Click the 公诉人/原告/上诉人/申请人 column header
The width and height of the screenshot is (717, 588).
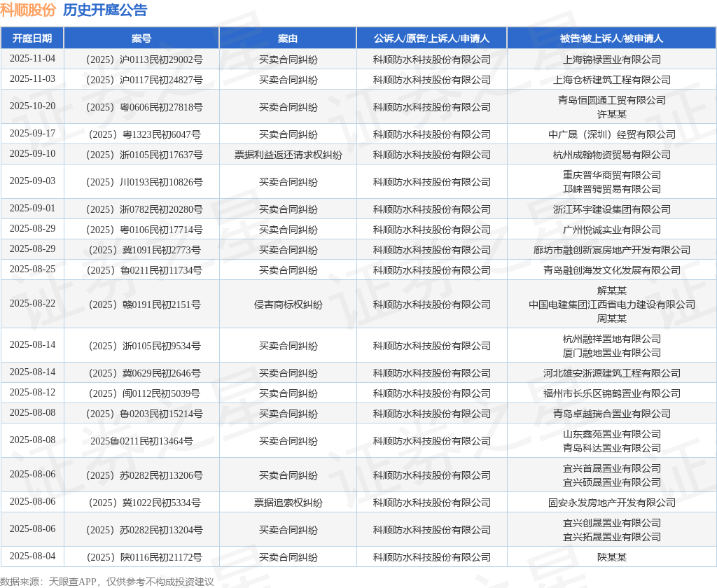[431, 38]
